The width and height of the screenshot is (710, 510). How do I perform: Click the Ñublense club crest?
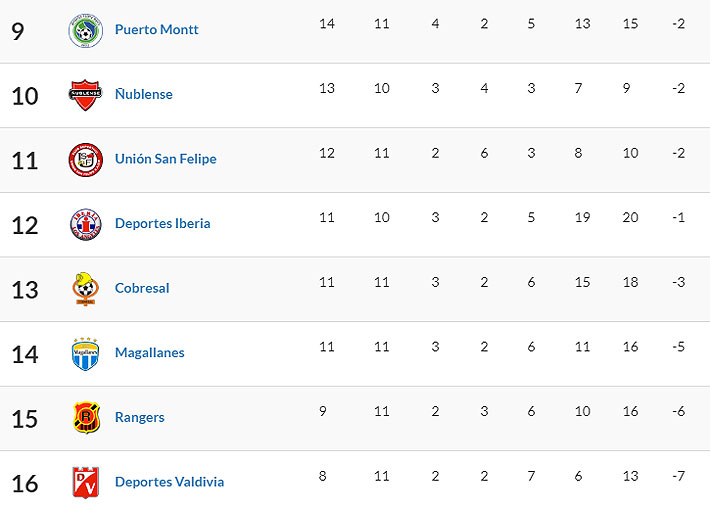[x=85, y=95]
